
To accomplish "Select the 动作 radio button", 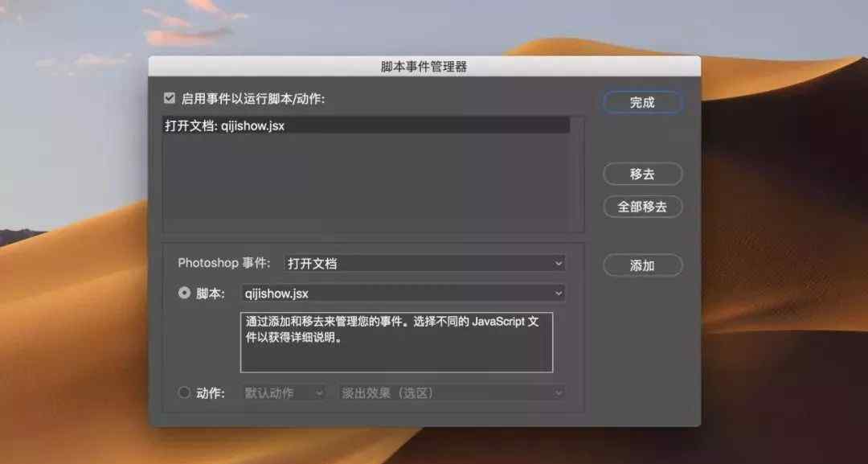I will click(184, 392).
